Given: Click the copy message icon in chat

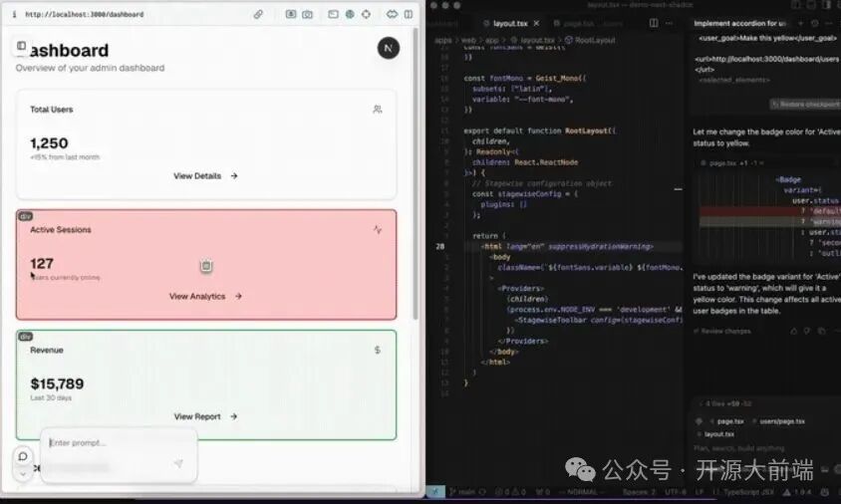Looking at the screenshot, I should coord(822,332).
